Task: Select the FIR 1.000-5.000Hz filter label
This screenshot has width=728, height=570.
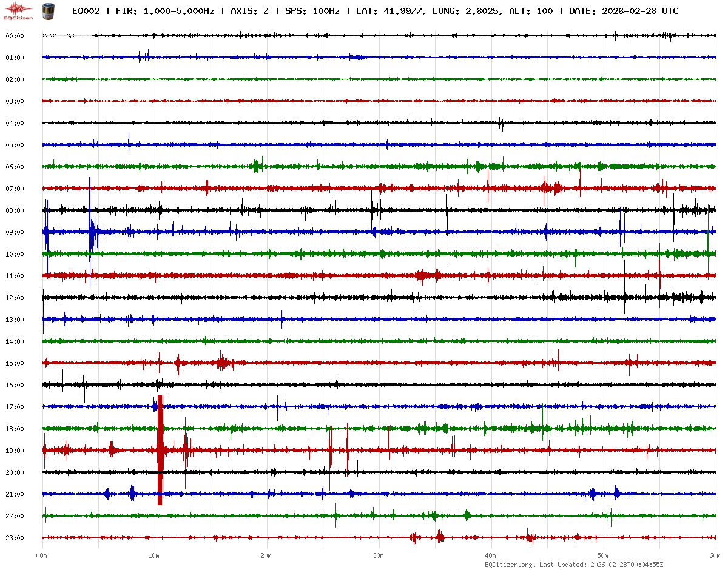Action: (x=164, y=11)
